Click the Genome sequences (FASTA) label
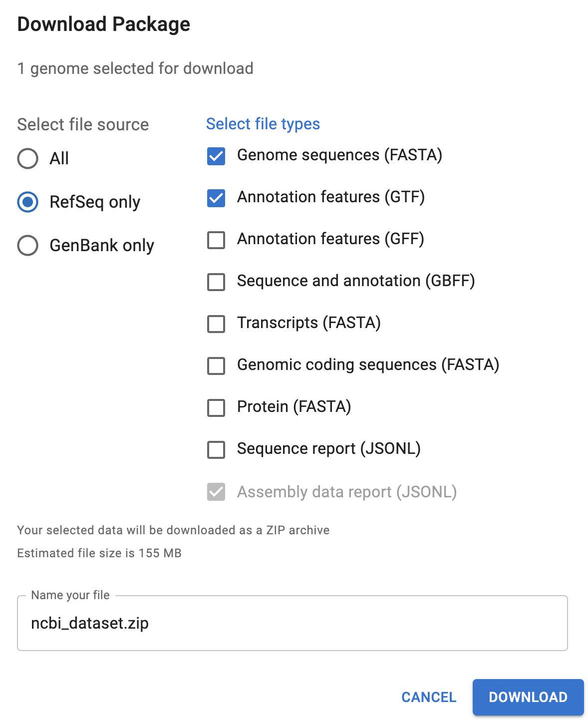The image size is (588, 721). click(339, 155)
